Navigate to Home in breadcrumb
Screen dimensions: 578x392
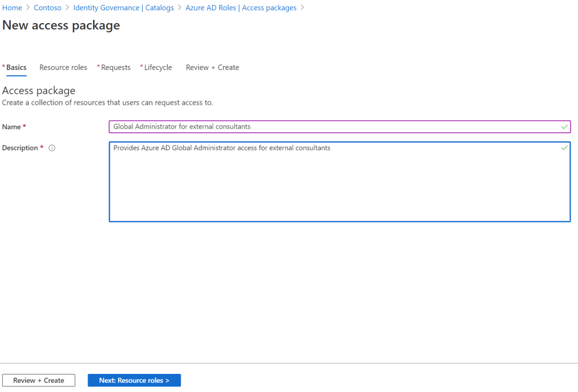pyautogui.click(x=12, y=8)
